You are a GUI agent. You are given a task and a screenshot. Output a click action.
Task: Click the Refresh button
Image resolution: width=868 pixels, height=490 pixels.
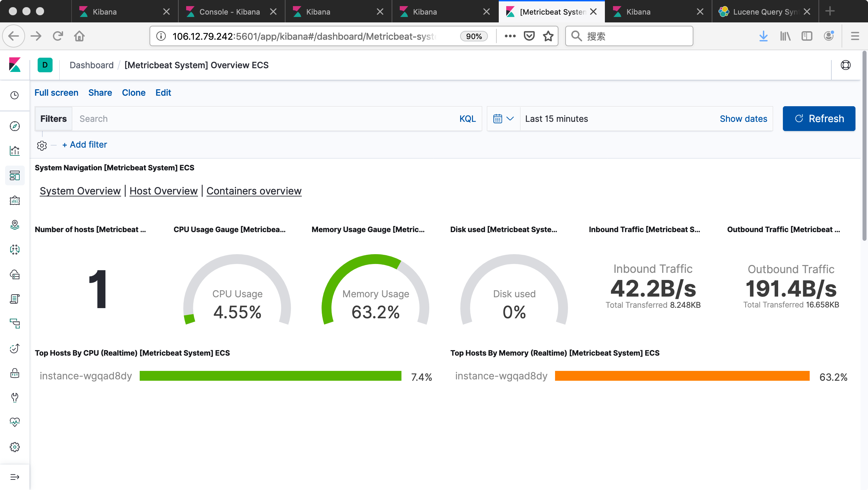819,118
